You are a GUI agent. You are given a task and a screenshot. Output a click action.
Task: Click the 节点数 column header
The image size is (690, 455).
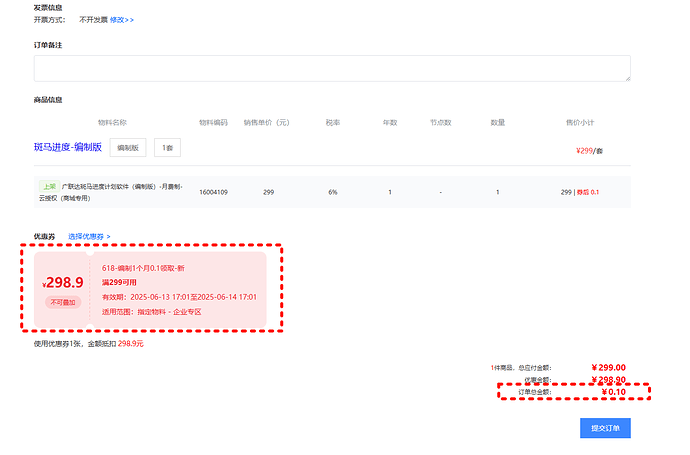[x=440, y=122]
